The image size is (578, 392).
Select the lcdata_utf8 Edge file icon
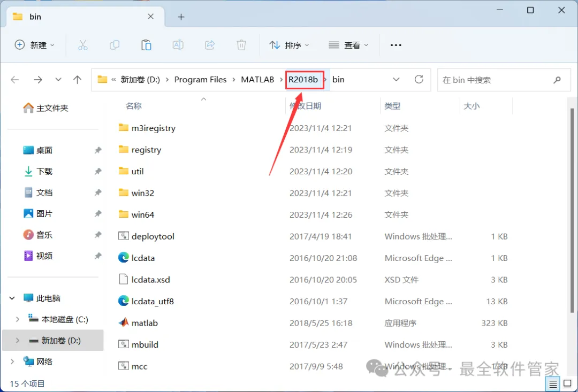124,301
